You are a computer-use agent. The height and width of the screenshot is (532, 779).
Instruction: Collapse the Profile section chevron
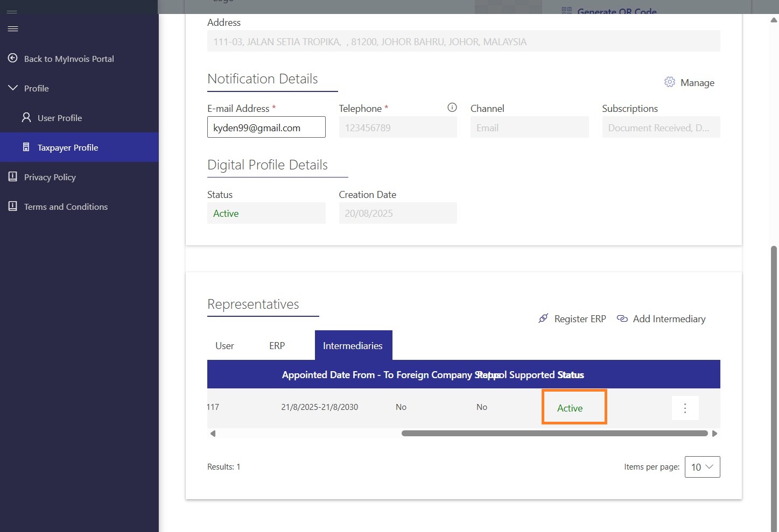coord(13,88)
